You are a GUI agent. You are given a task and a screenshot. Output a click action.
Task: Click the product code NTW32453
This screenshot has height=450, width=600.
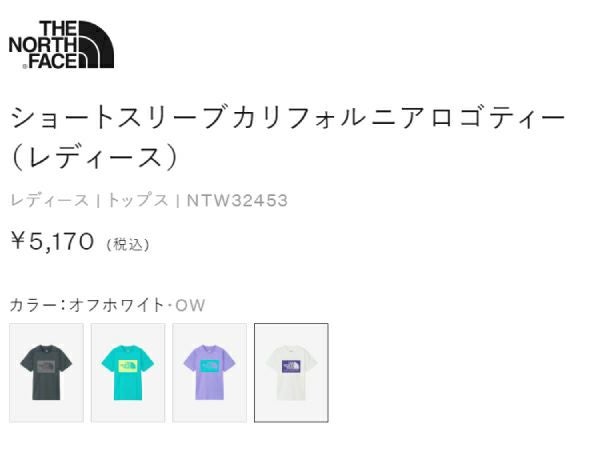(237, 201)
